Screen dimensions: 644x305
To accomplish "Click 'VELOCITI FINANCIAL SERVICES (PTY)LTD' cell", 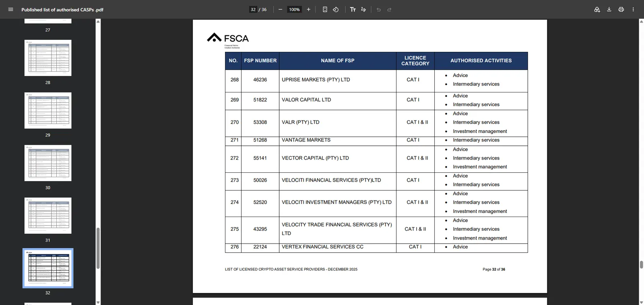I will [x=337, y=181].
